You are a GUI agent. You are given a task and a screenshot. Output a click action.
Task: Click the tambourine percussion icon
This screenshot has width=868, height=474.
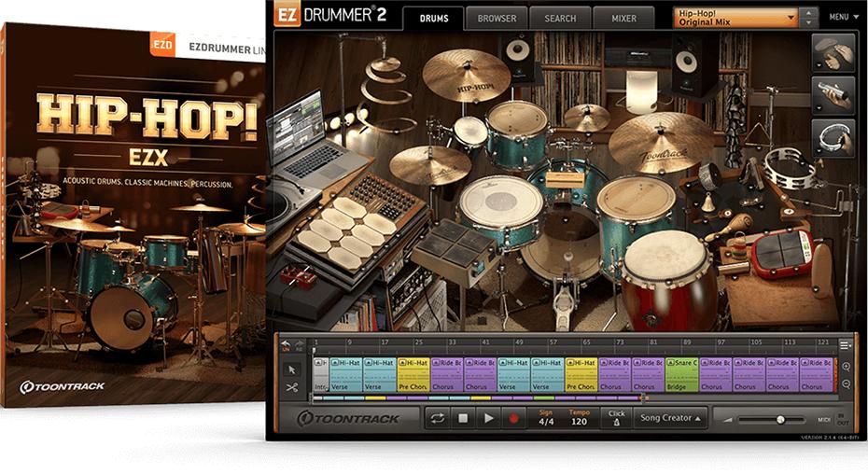(x=833, y=137)
